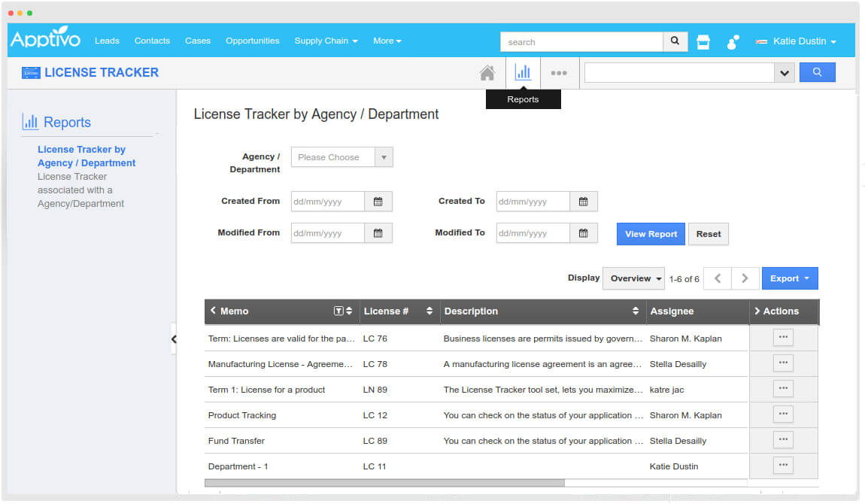The image size is (865, 504).
Task: Click the View Report button
Action: [650, 233]
